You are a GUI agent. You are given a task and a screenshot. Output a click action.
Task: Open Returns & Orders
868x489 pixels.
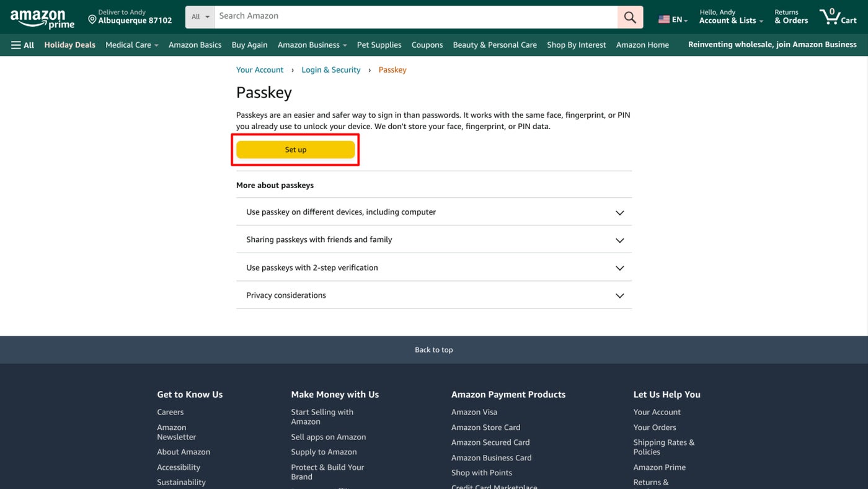tap(791, 17)
